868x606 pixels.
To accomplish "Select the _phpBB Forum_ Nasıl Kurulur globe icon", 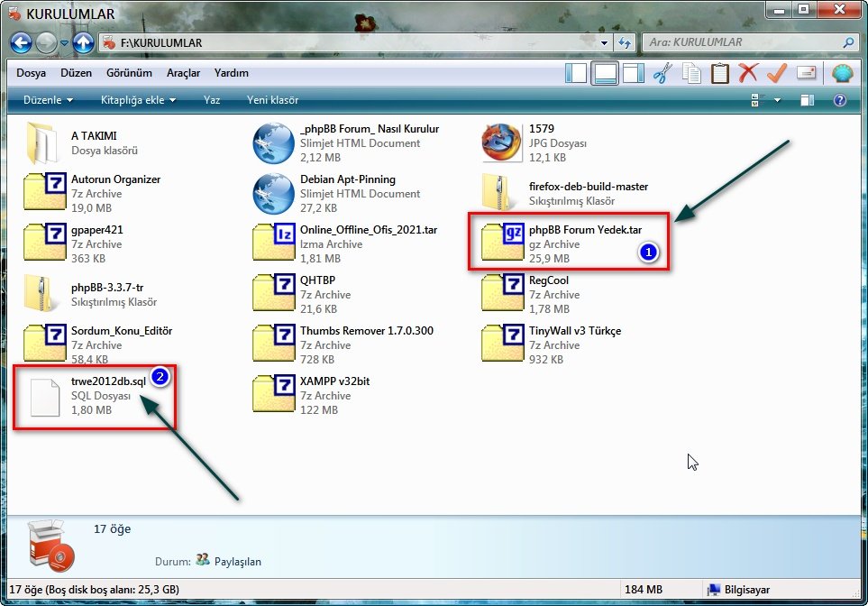I will [273, 142].
